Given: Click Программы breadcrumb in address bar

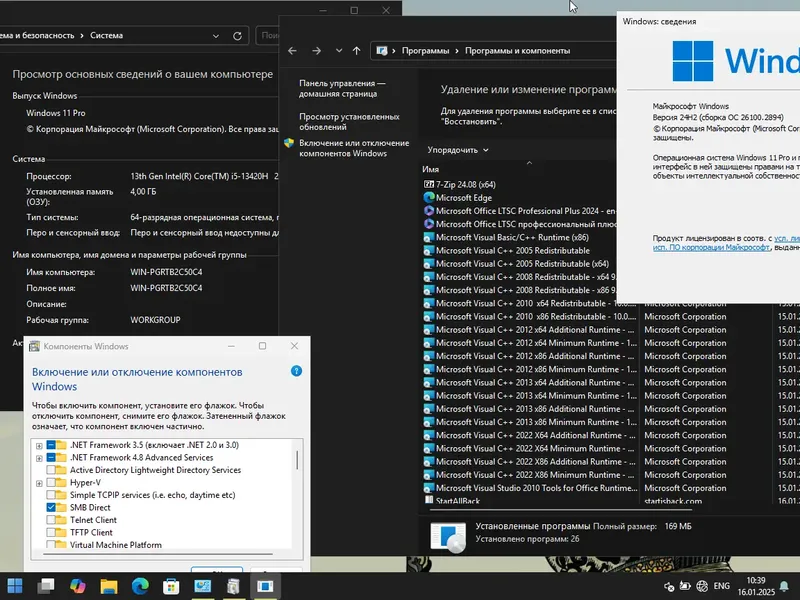Looking at the screenshot, I should [x=426, y=51].
